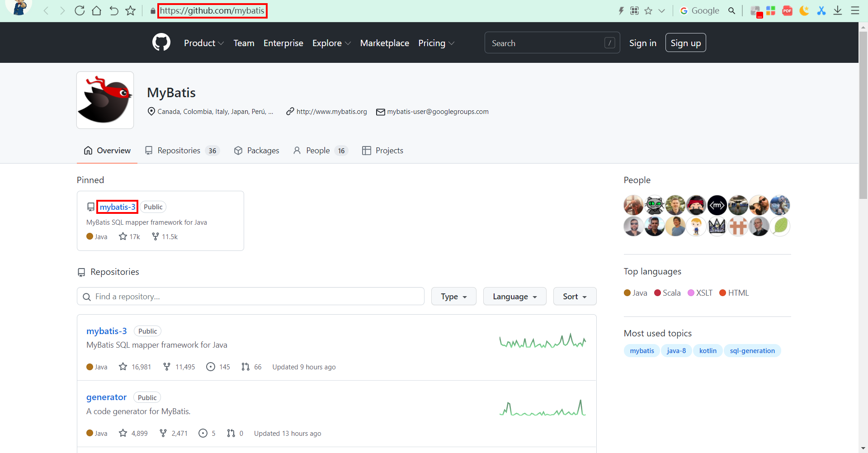Open the Language filter dropdown
This screenshot has width=868, height=453.
515,296
